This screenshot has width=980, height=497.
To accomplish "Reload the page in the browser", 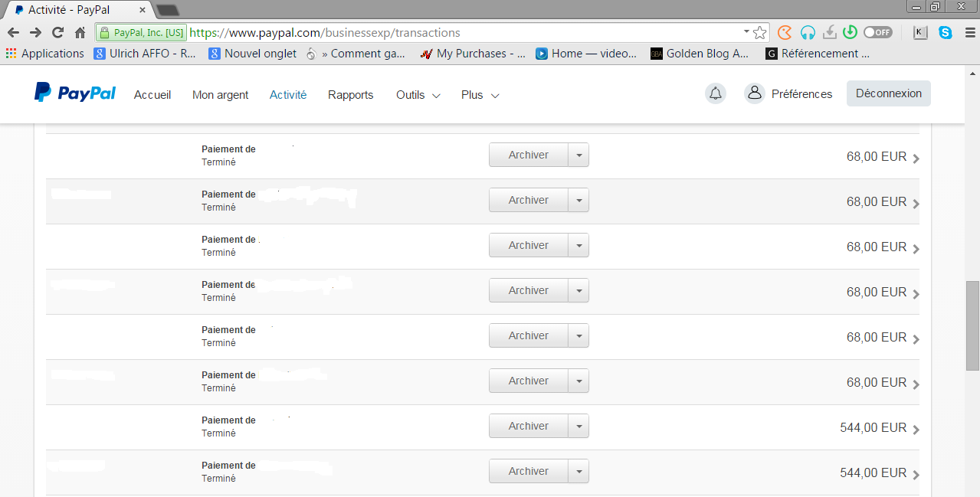I will coord(57,33).
